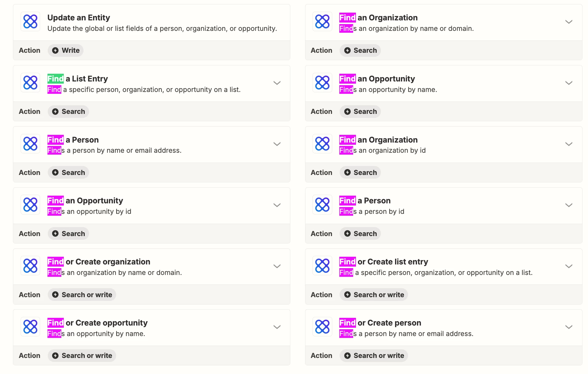This screenshot has height=374, width=588.
Task: Click Search or write badge under Find or Create person
Action: (x=374, y=355)
